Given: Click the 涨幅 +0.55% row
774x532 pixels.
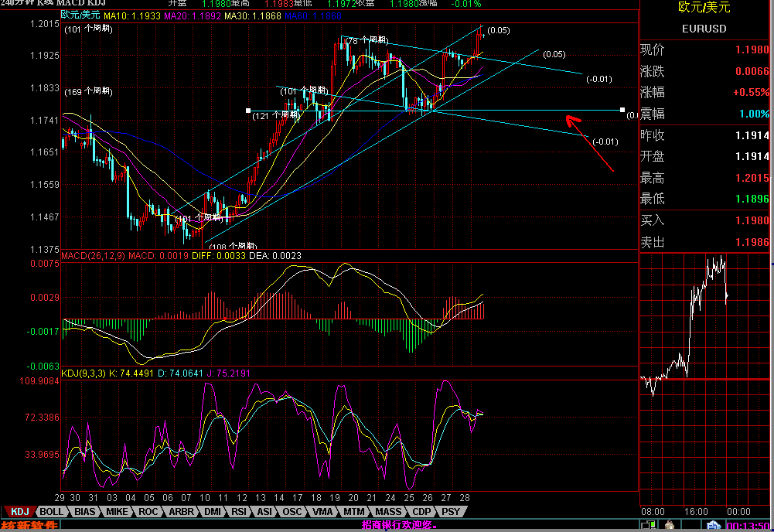Looking at the screenshot, I should pos(704,92).
